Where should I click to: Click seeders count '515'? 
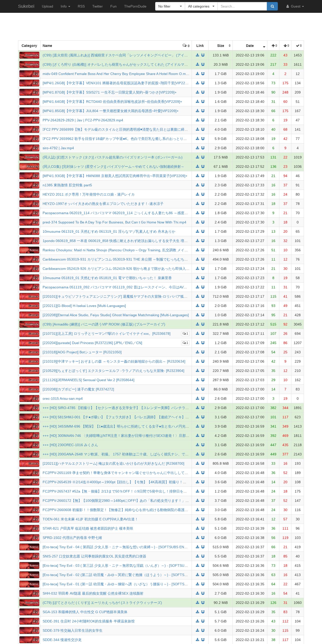click(273, 324)
